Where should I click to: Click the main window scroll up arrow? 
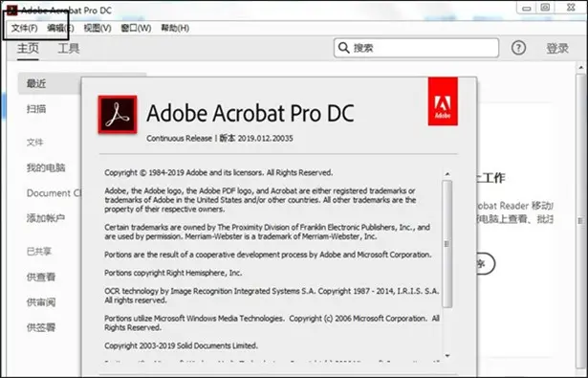(581, 68)
